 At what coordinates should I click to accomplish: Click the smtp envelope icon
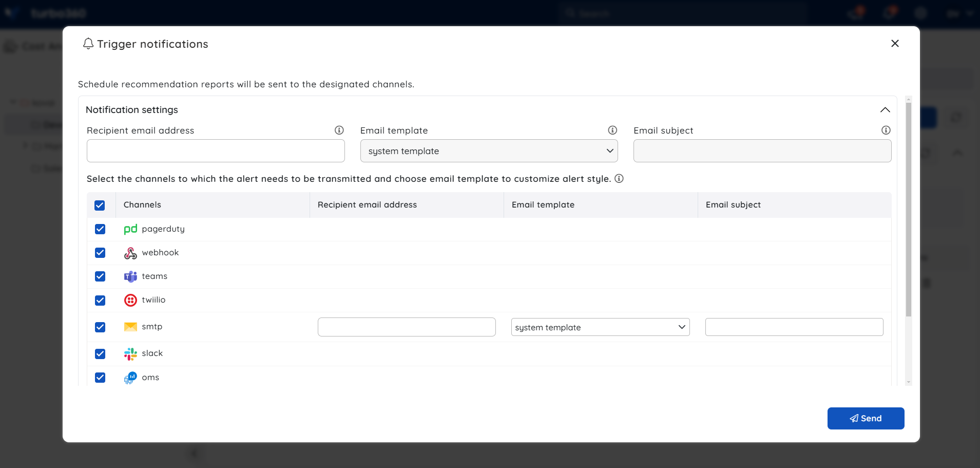[x=130, y=327]
